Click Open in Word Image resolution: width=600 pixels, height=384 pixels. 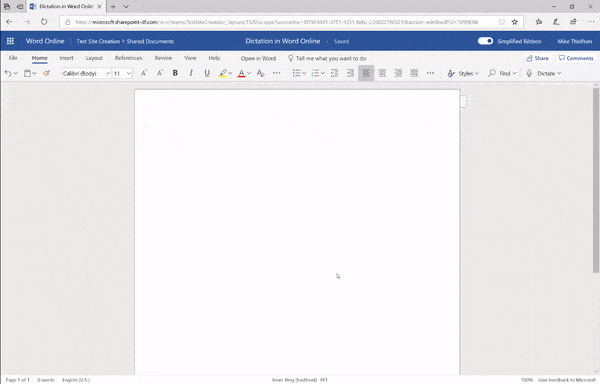coord(258,59)
